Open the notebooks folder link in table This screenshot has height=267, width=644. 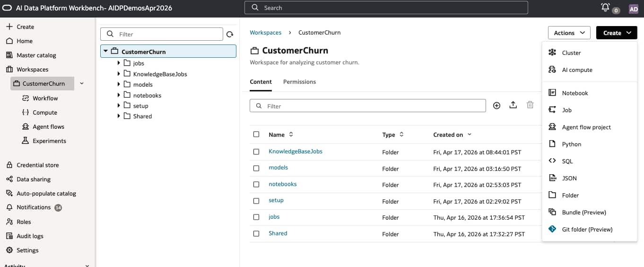pyautogui.click(x=283, y=184)
